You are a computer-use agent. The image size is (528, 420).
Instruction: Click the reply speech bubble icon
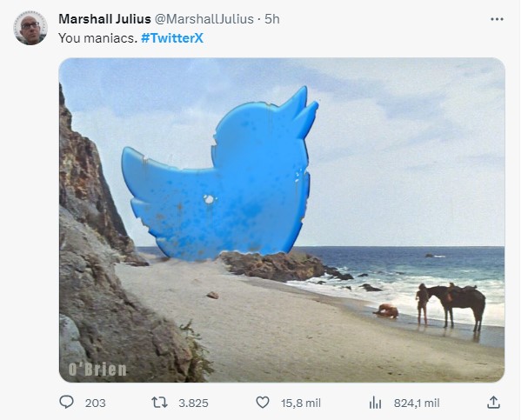click(67, 403)
